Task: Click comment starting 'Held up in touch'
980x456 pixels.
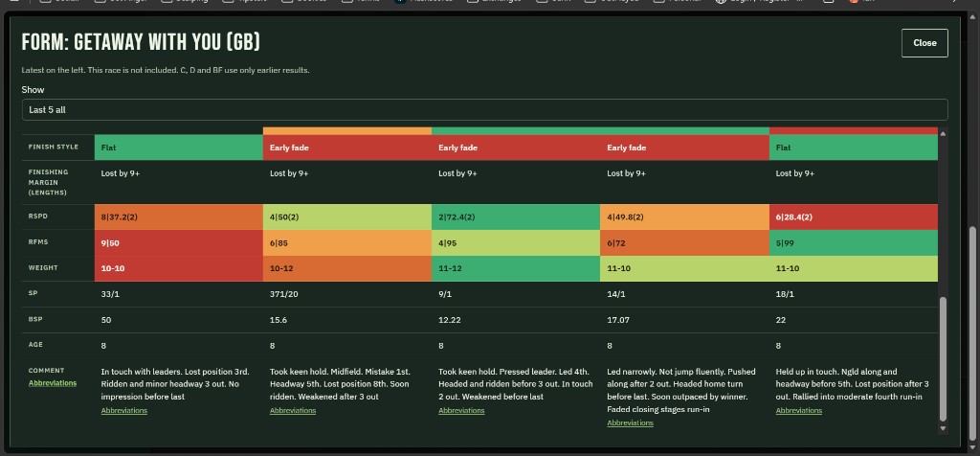Action: tap(853, 383)
